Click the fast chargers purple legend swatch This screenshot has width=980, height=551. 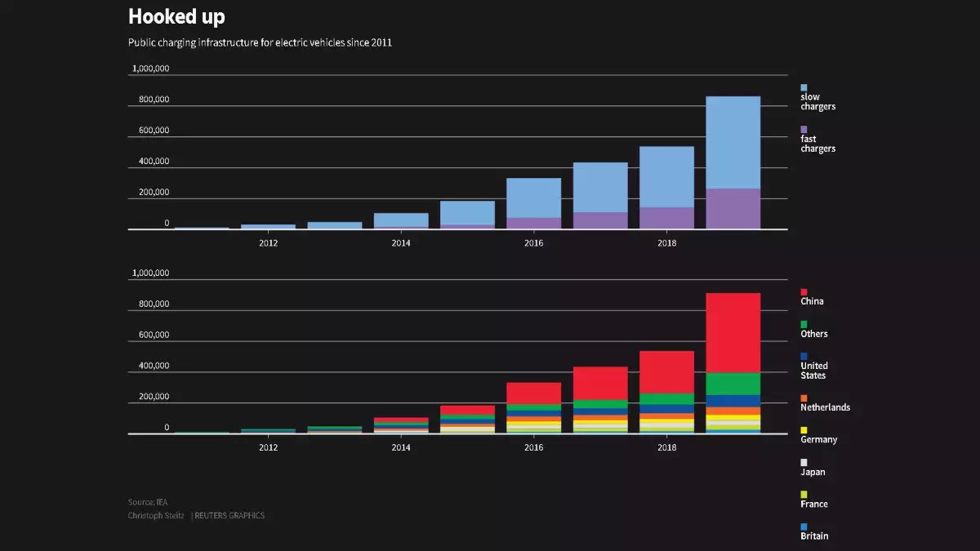[804, 130]
